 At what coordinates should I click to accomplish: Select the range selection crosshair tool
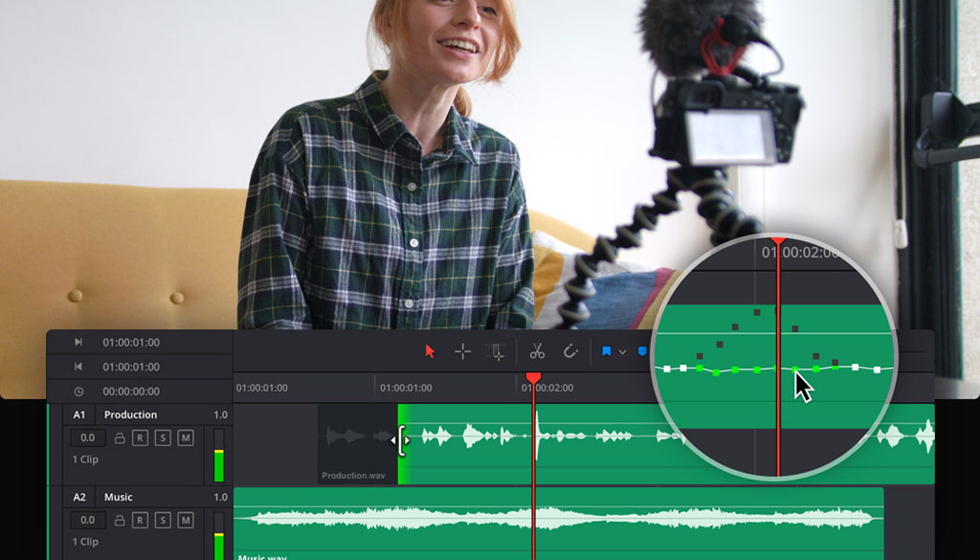462,352
